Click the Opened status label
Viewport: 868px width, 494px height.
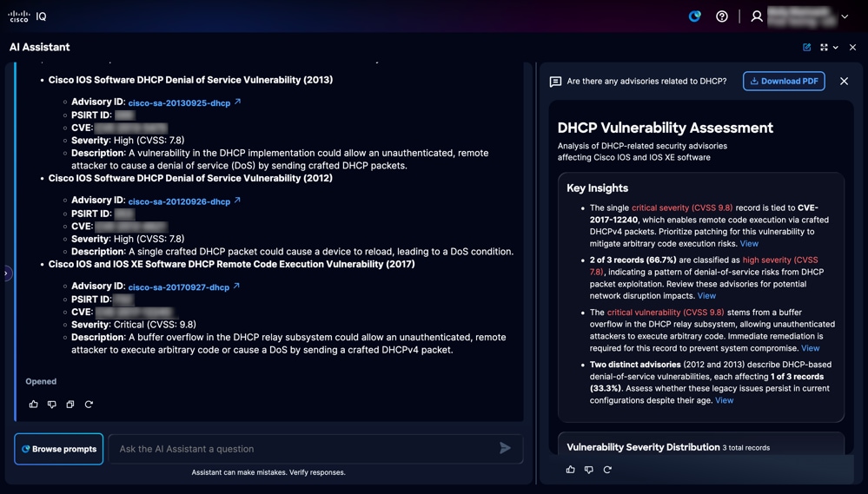41,382
